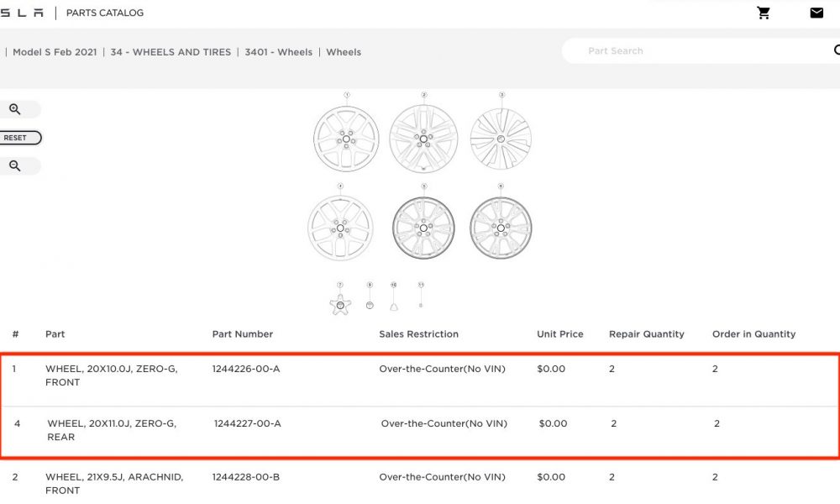
Task: Click the Repair Quantity column header
Action: 647,334
